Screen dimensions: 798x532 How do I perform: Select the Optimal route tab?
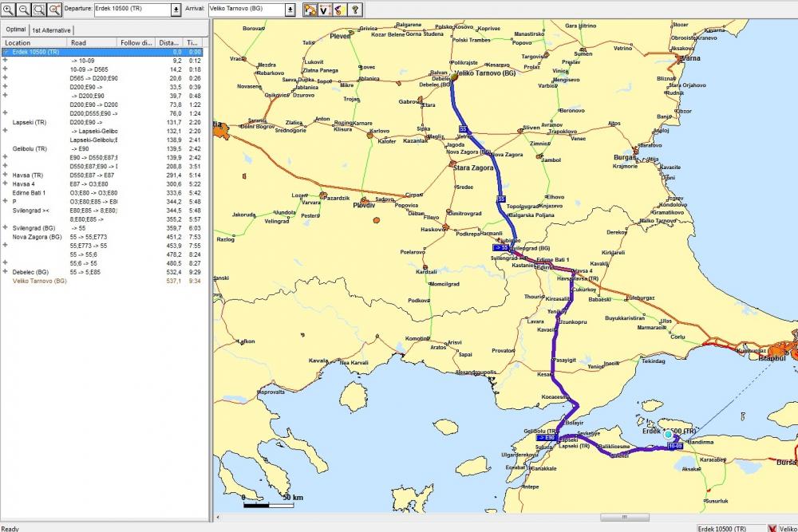15,30
